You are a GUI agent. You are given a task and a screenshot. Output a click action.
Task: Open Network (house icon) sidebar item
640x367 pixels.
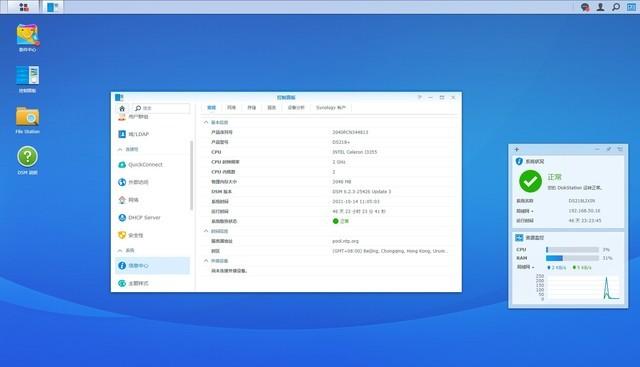point(152,200)
